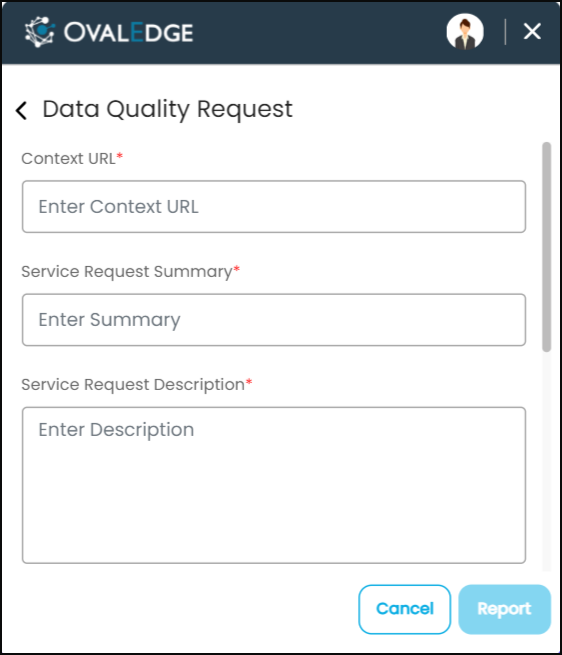Click the vertical scrollbar thumb
The image size is (562, 655).
point(547,247)
